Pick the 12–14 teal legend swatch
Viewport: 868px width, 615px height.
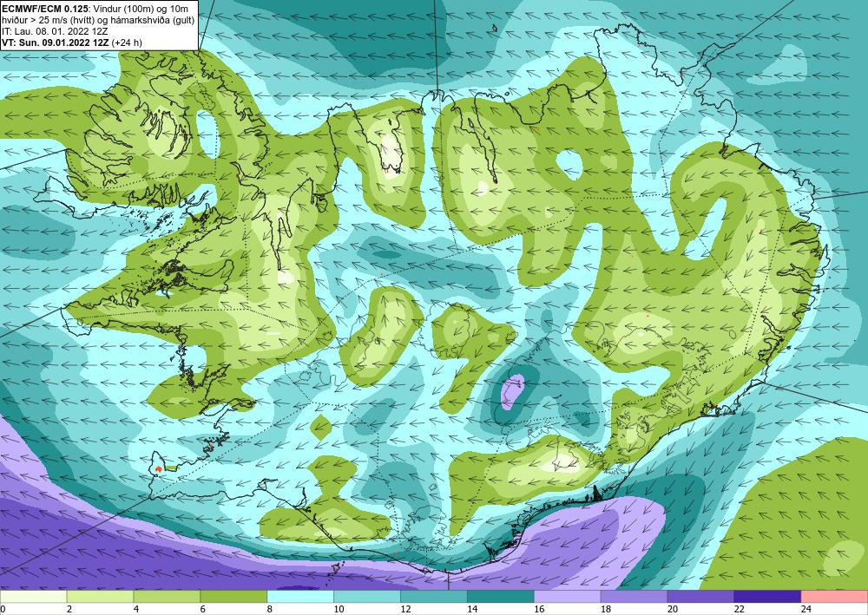click(434, 597)
